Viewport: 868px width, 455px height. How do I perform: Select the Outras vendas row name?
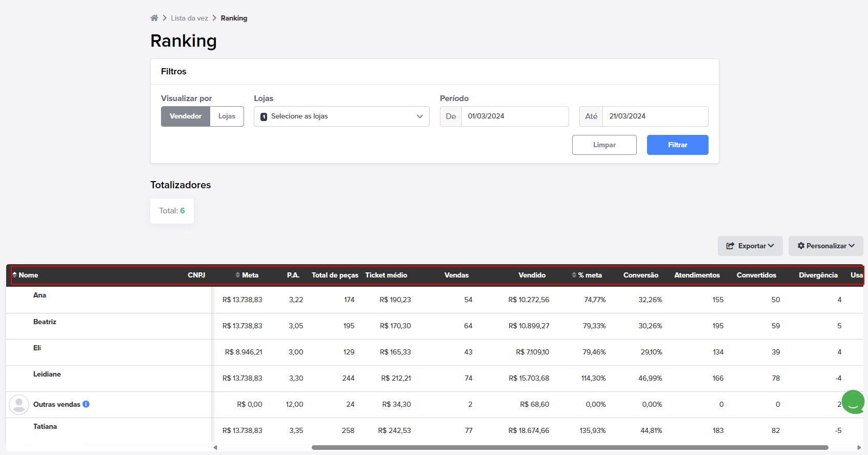(56, 404)
